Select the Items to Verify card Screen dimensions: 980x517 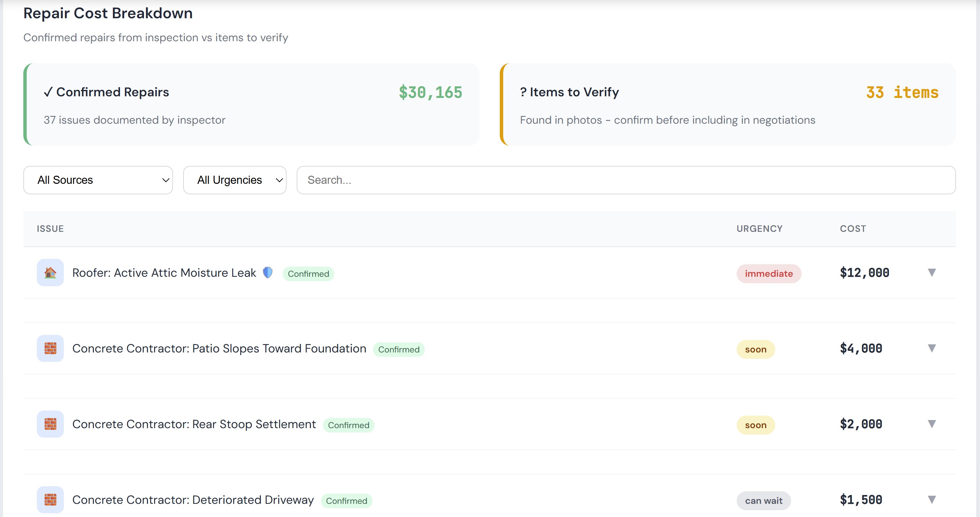click(x=729, y=105)
